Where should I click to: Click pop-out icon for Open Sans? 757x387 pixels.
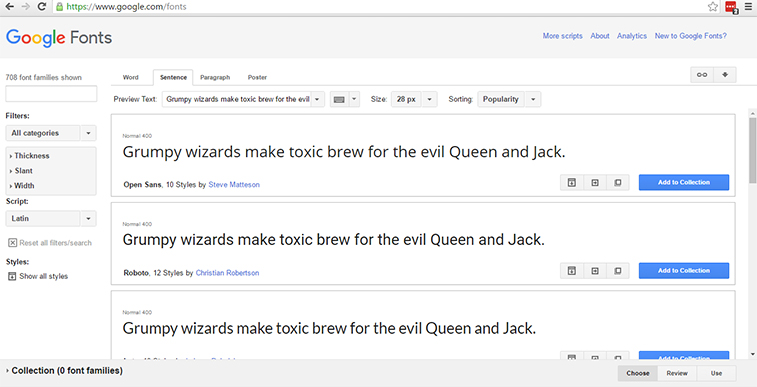tap(617, 182)
